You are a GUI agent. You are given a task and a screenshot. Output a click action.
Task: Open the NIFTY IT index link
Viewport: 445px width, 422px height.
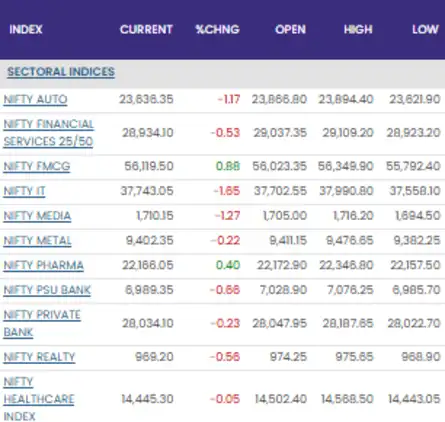tap(24, 191)
